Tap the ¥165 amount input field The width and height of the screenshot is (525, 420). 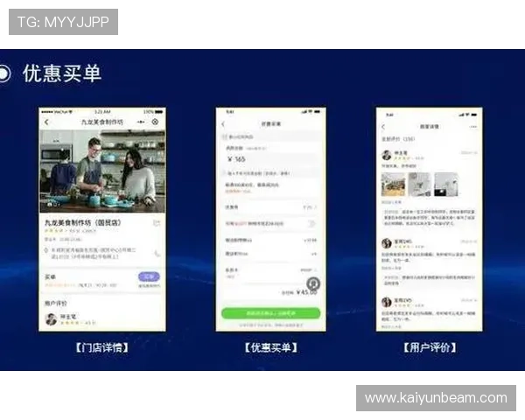click(271, 159)
